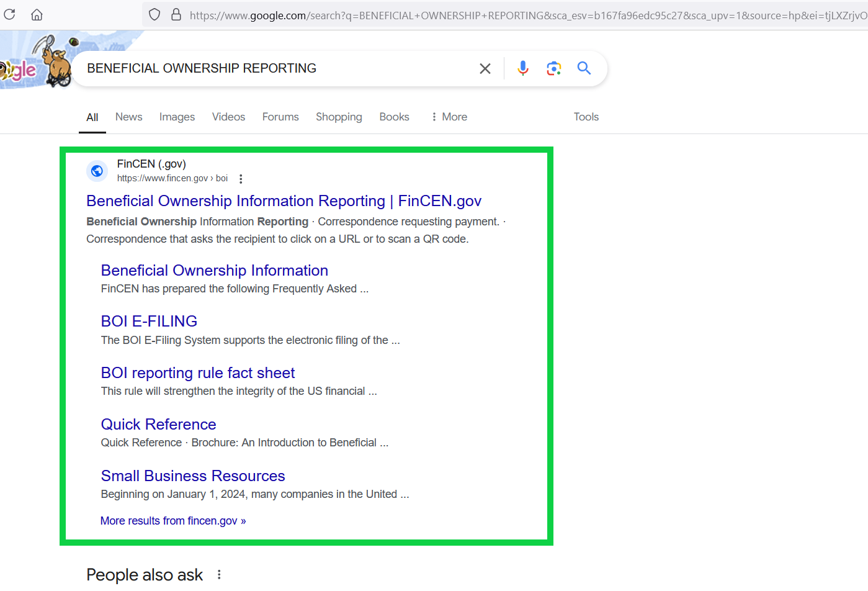Switch to the Videos tab

pos(228,117)
